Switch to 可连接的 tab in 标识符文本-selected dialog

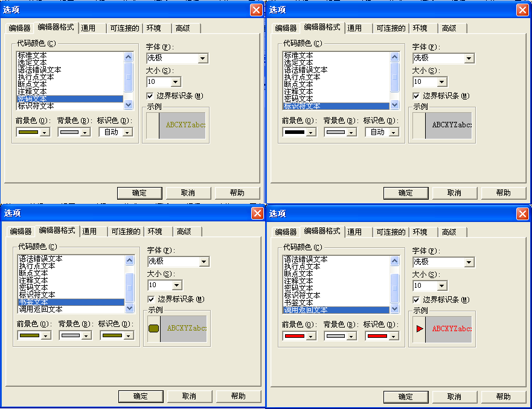(391, 28)
